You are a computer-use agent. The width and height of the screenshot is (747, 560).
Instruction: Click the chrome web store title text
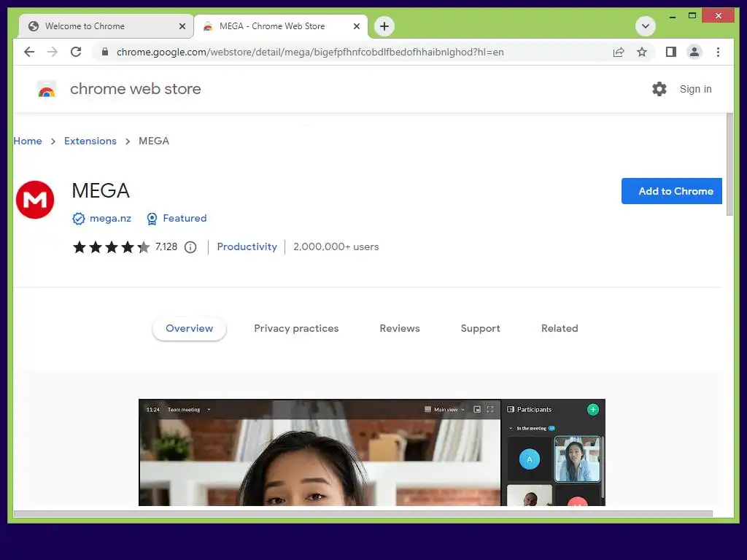(x=135, y=89)
